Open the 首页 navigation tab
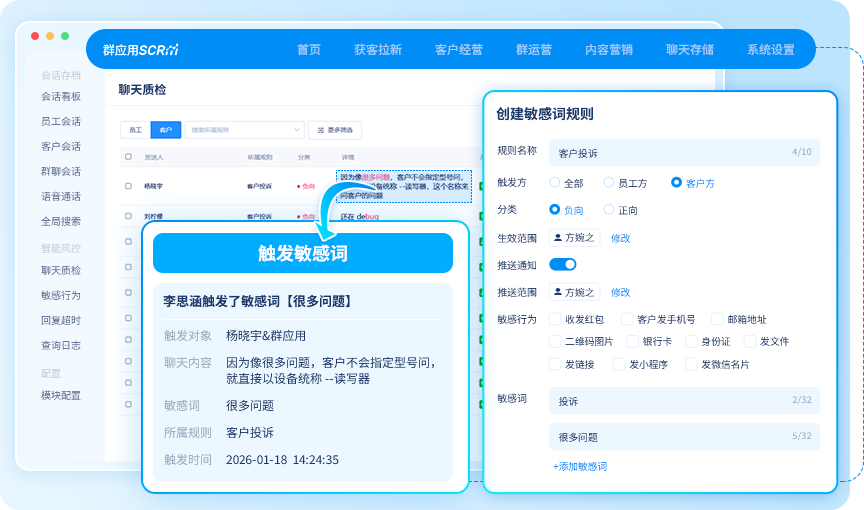Screen dimensions: 864x510 309,50
